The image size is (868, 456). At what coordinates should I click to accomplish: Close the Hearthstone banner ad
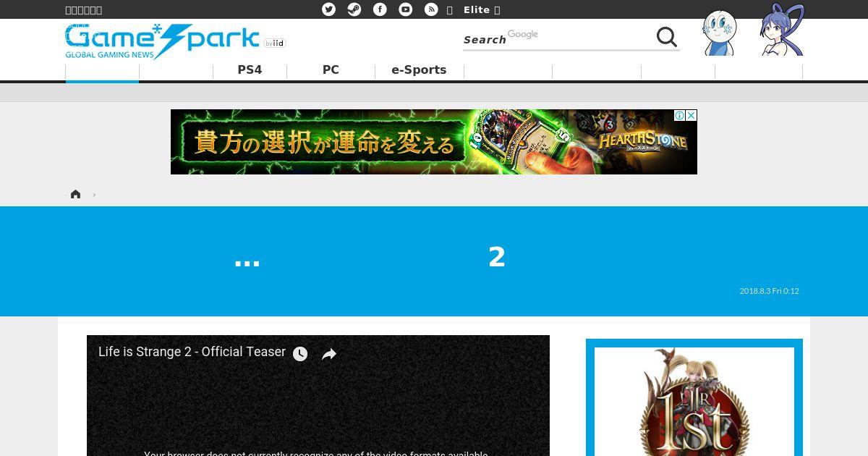[691, 115]
